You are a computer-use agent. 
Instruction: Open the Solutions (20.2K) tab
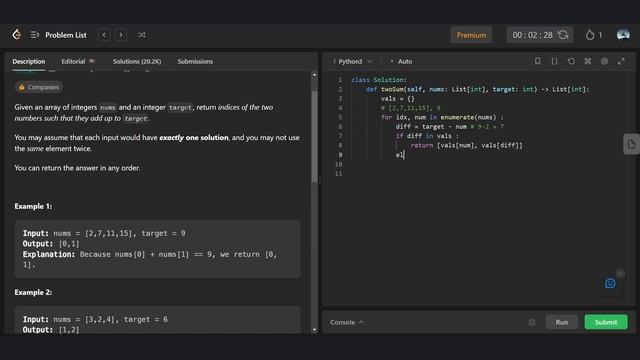click(137, 62)
